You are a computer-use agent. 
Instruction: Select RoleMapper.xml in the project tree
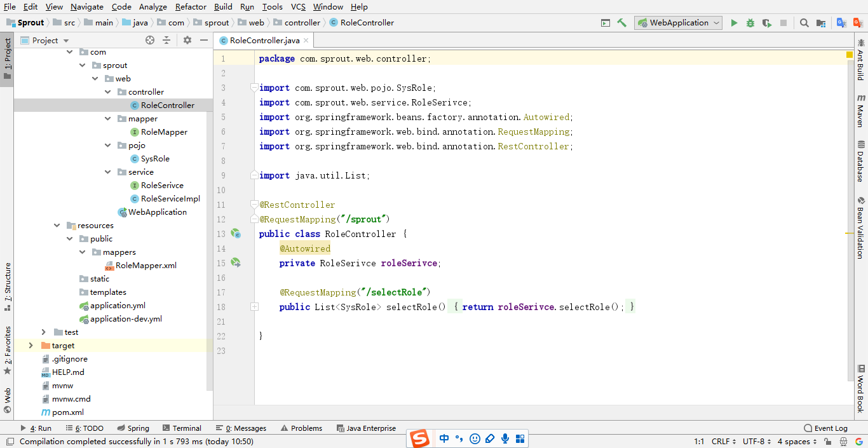[x=146, y=266]
